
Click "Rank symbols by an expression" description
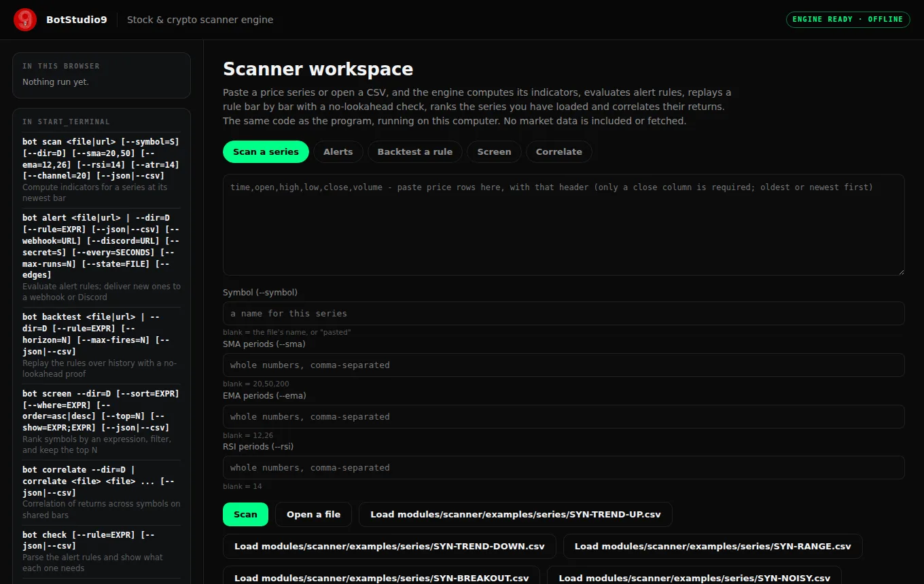click(96, 444)
